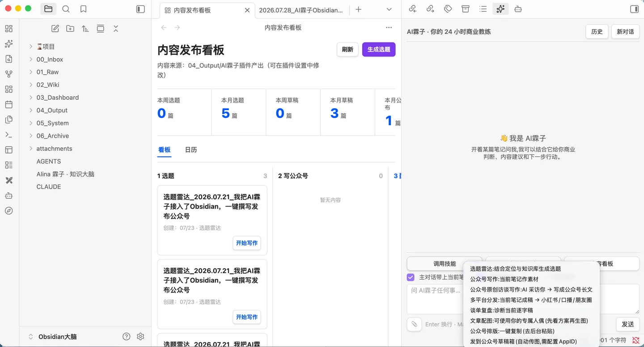
Task: Click the 调用技能 button
Action: click(x=445, y=264)
